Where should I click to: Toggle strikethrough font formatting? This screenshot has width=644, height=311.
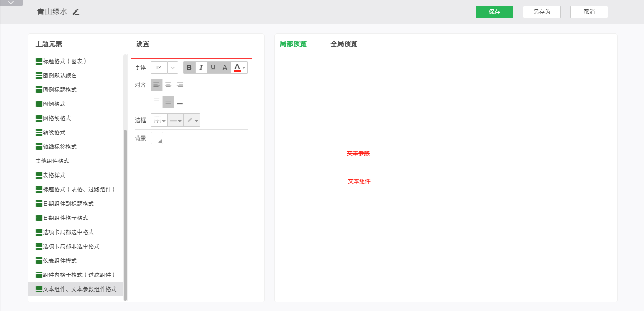tap(225, 67)
